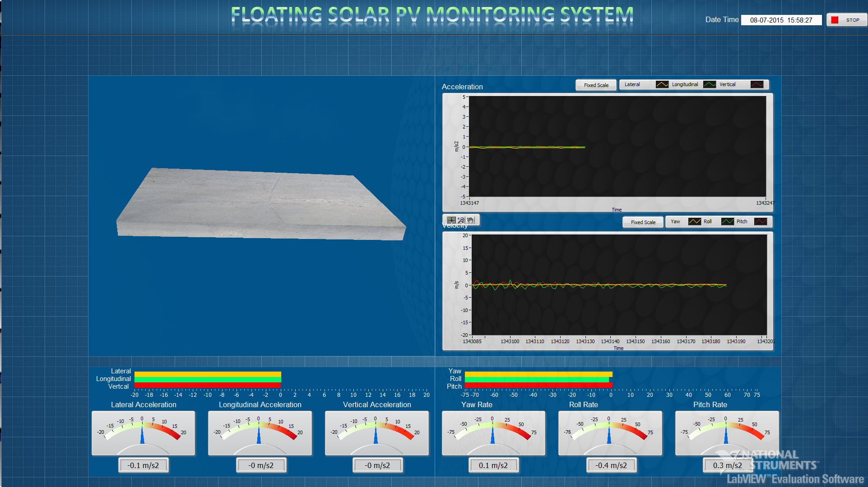Click the Yaw yellow plot legend icon
The height and width of the screenshot is (487, 868).
pyautogui.click(x=694, y=221)
